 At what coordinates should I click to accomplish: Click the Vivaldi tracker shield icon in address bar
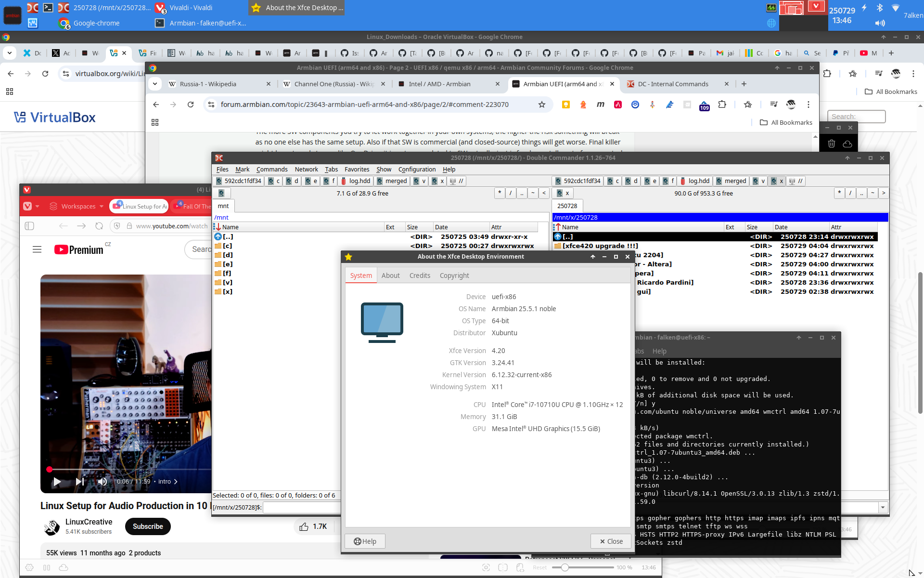[116, 226]
